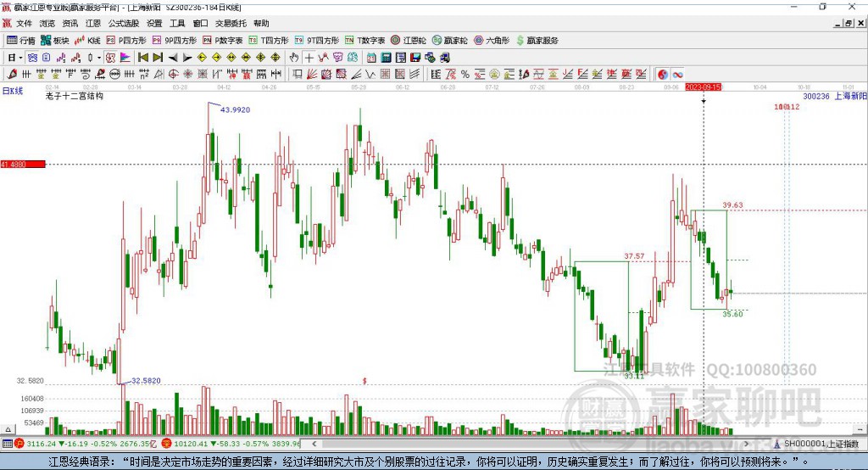
Task: Open the T数字表 tool
Action: click(x=364, y=41)
